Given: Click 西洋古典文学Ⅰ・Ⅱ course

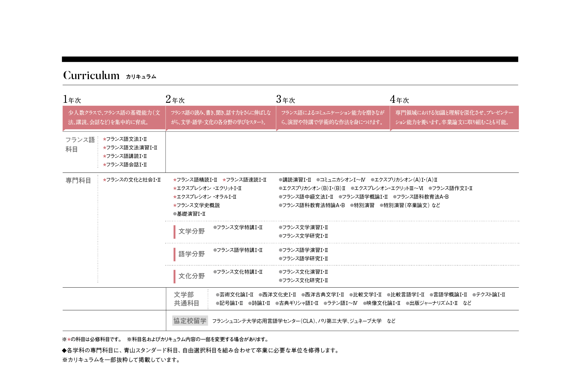Looking at the screenshot, I should [x=323, y=295].
